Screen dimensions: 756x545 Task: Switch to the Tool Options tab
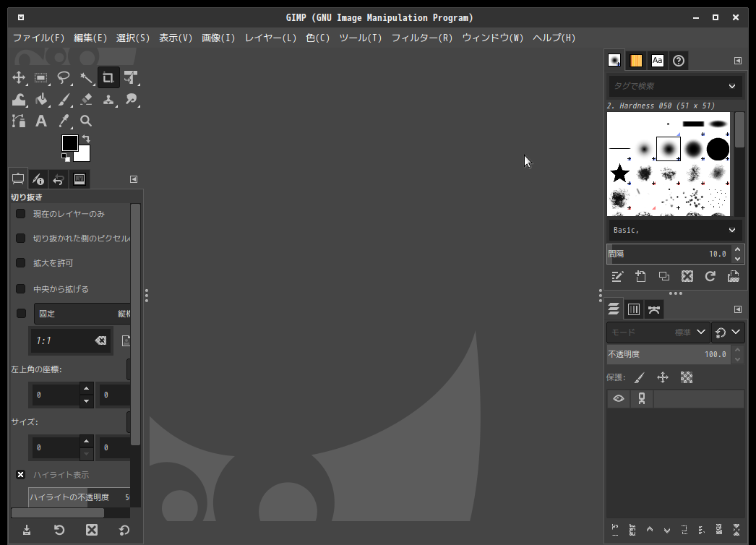pos(18,179)
